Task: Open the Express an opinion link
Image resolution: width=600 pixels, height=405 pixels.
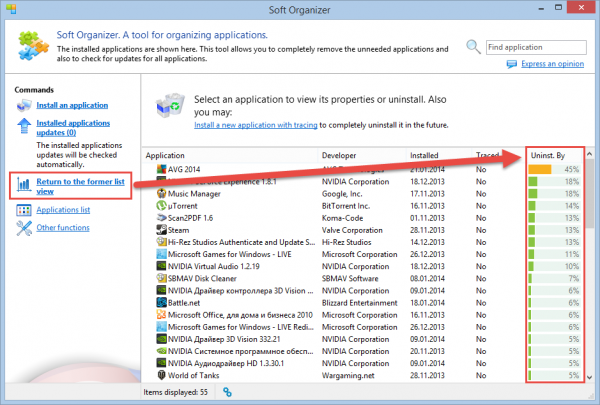Action: (x=553, y=64)
